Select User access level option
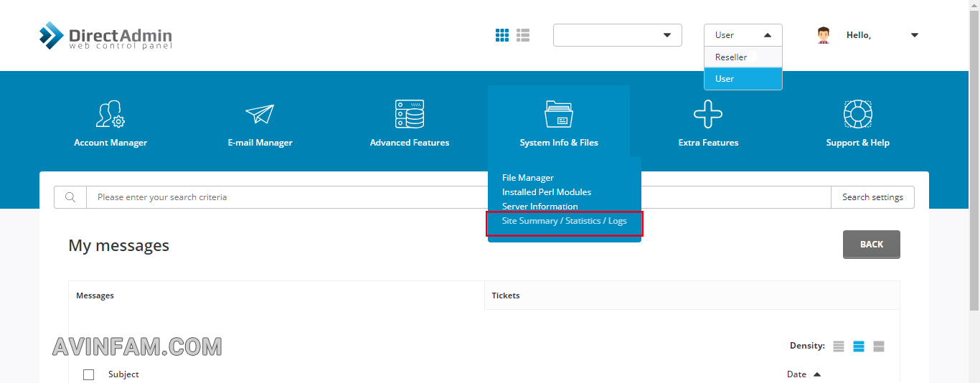 (743, 79)
